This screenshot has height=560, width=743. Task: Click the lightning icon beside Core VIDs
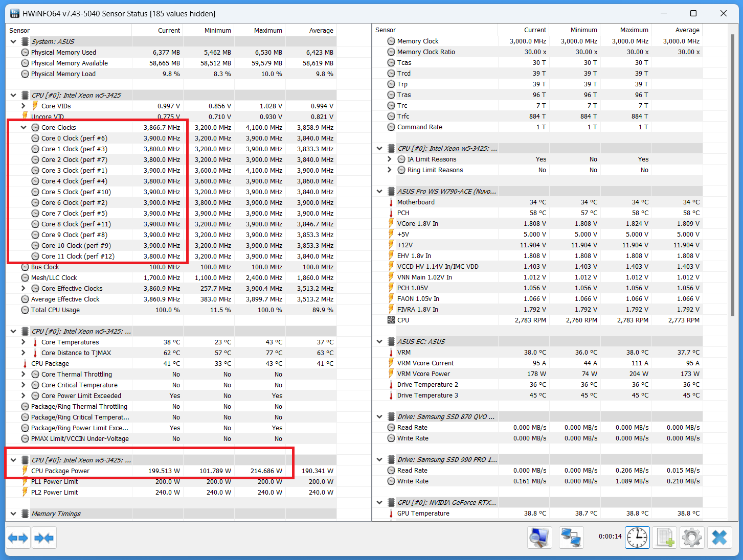tap(35, 106)
